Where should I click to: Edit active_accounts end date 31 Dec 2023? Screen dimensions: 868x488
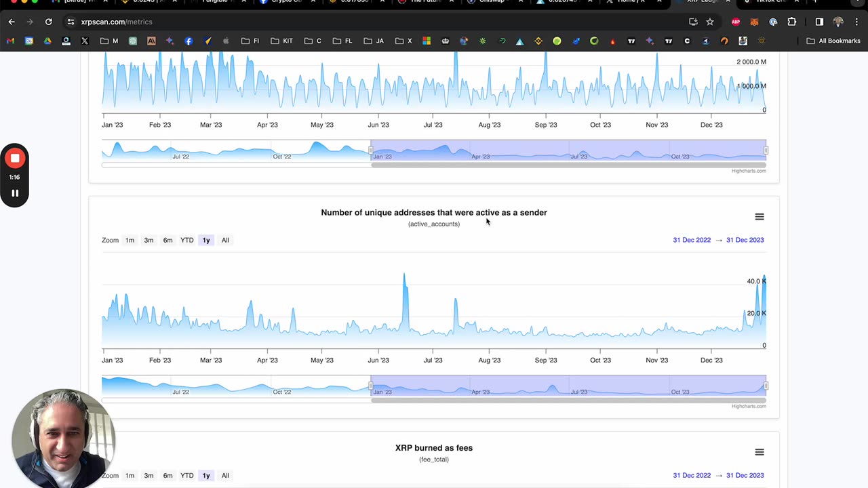pos(745,240)
